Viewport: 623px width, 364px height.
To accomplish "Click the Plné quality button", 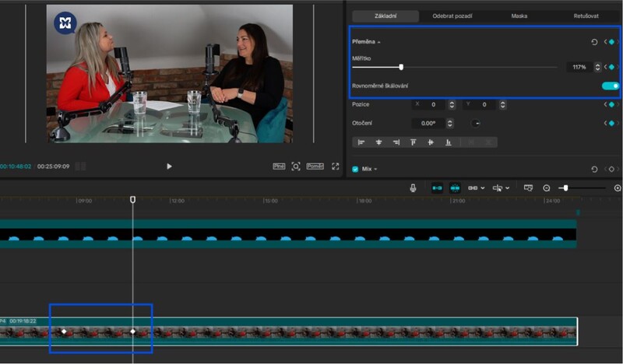I will click(x=279, y=166).
